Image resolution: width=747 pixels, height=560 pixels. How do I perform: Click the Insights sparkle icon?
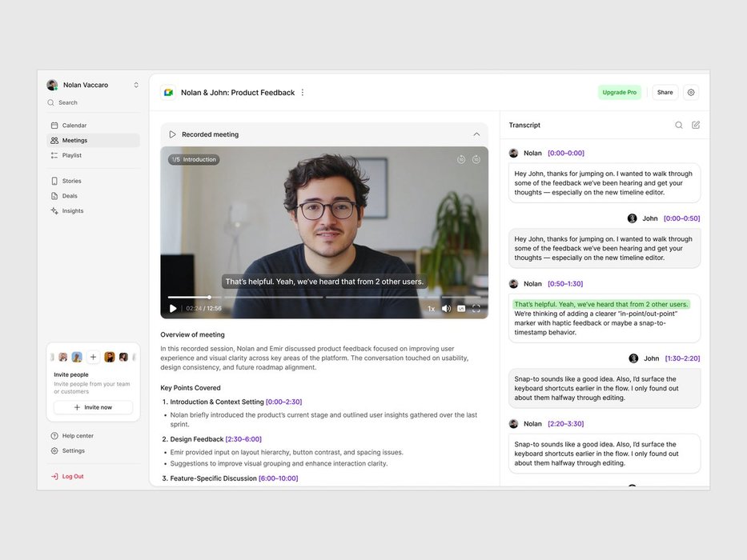click(54, 210)
